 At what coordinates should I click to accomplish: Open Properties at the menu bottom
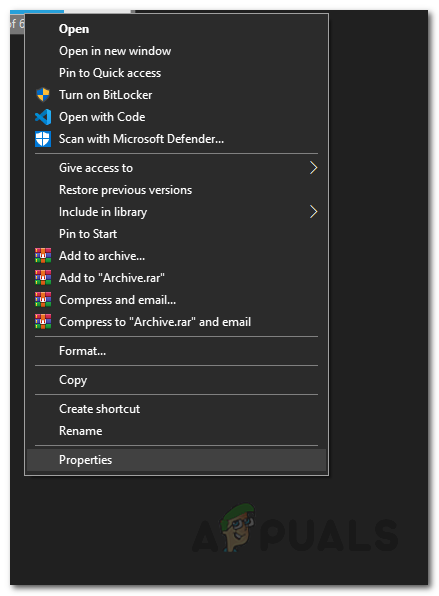pyautogui.click(x=177, y=460)
